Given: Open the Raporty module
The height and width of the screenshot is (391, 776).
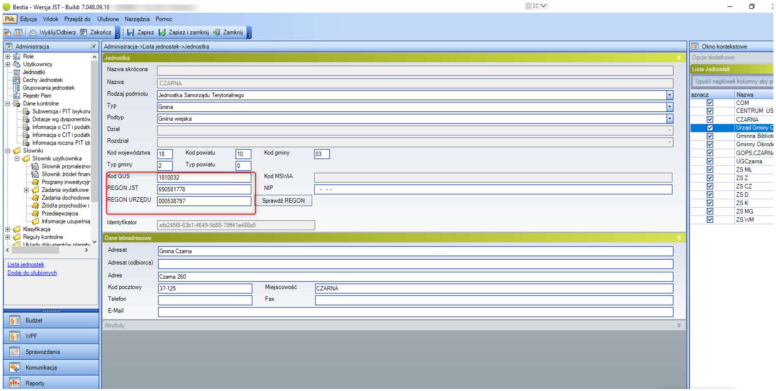Looking at the screenshot, I should (51, 383).
